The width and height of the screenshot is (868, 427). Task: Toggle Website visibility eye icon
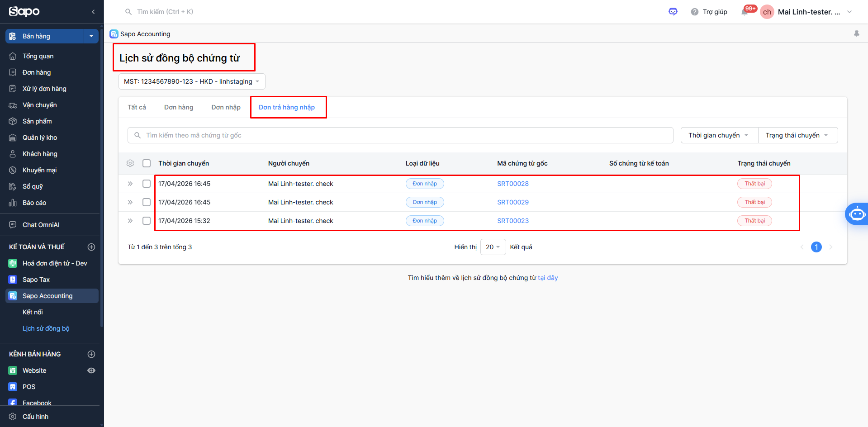91,370
